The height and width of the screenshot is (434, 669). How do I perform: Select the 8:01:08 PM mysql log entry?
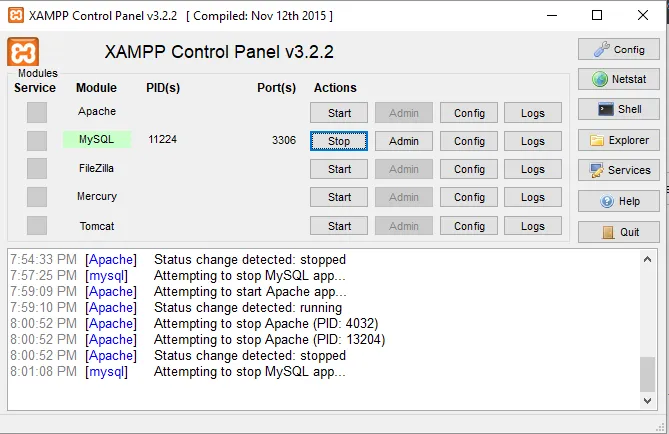[178, 372]
